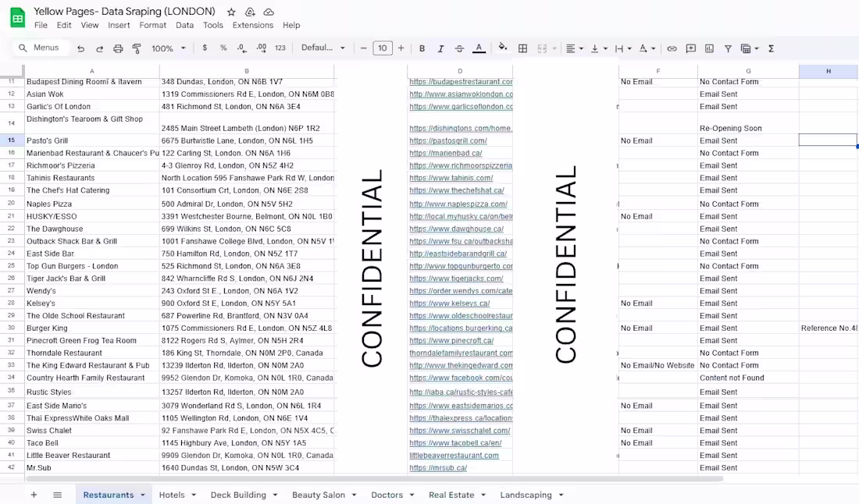The width and height of the screenshot is (859, 504).
Task: Undo the last action
Action: coord(80,48)
